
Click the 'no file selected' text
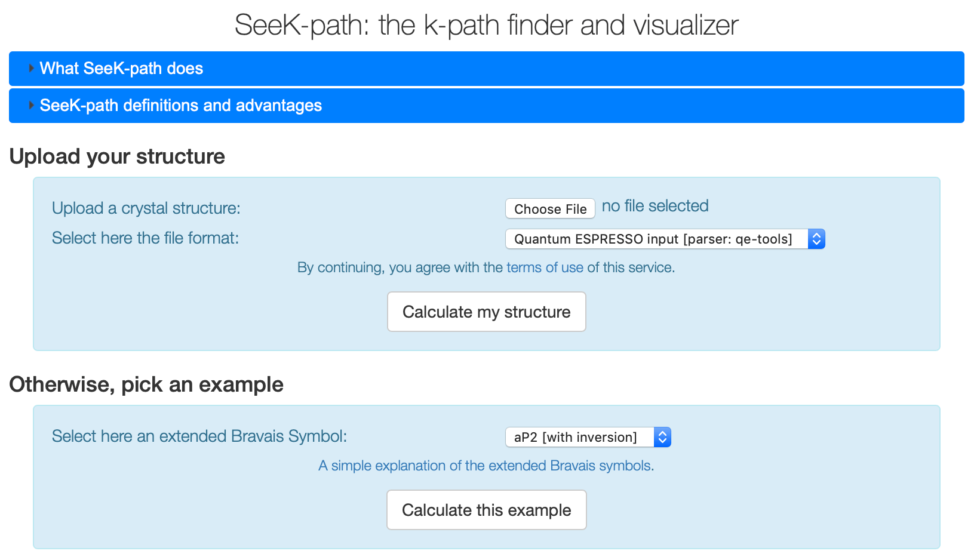(655, 205)
